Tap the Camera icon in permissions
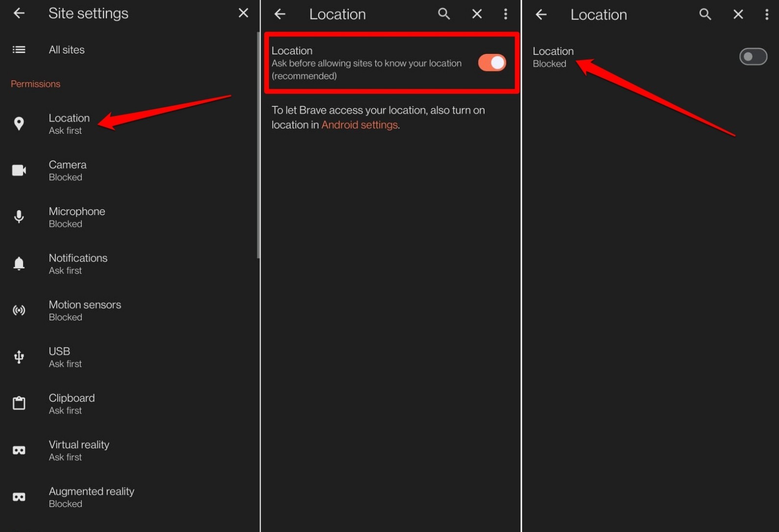Image resolution: width=779 pixels, height=532 pixels. pyautogui.click(x=19, y=170)
